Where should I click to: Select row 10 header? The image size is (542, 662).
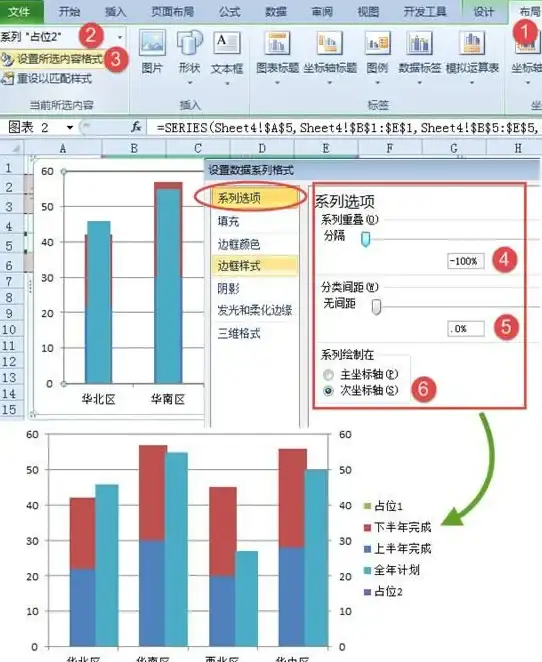click(8, 329)
